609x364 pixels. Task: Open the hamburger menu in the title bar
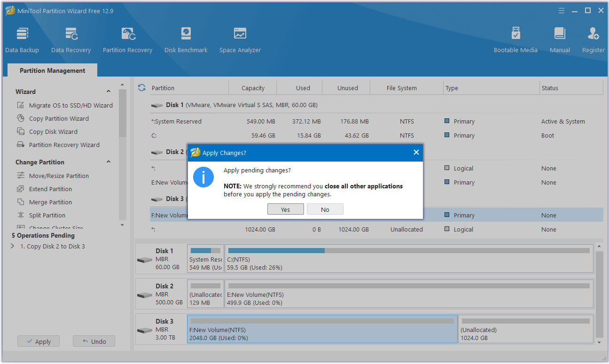click(x=562, y=10)
